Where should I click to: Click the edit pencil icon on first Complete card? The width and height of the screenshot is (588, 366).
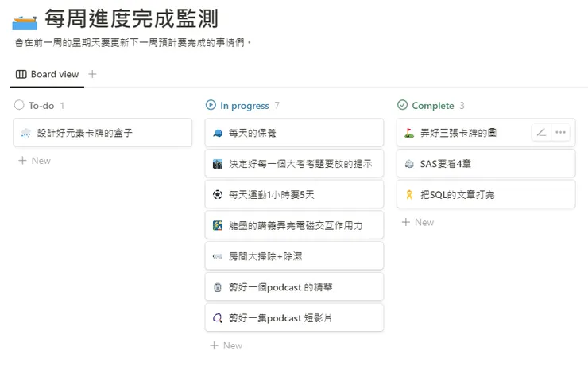(541, 133)
